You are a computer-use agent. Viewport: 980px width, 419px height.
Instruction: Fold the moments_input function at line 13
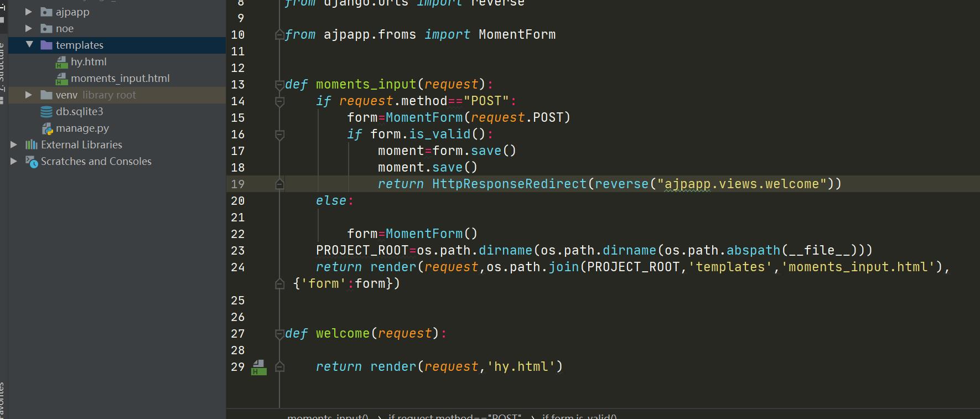279,85
